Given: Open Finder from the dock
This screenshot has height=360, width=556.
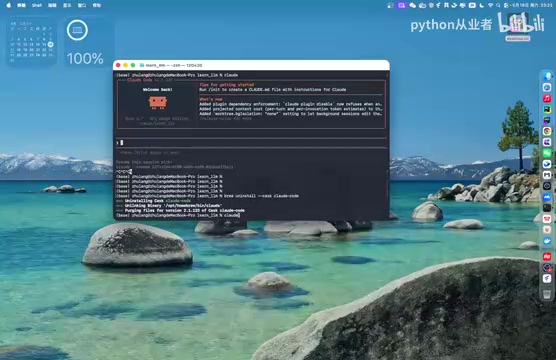Looking at the screenshot, I should pyautogui.click(x=547, y=76).
